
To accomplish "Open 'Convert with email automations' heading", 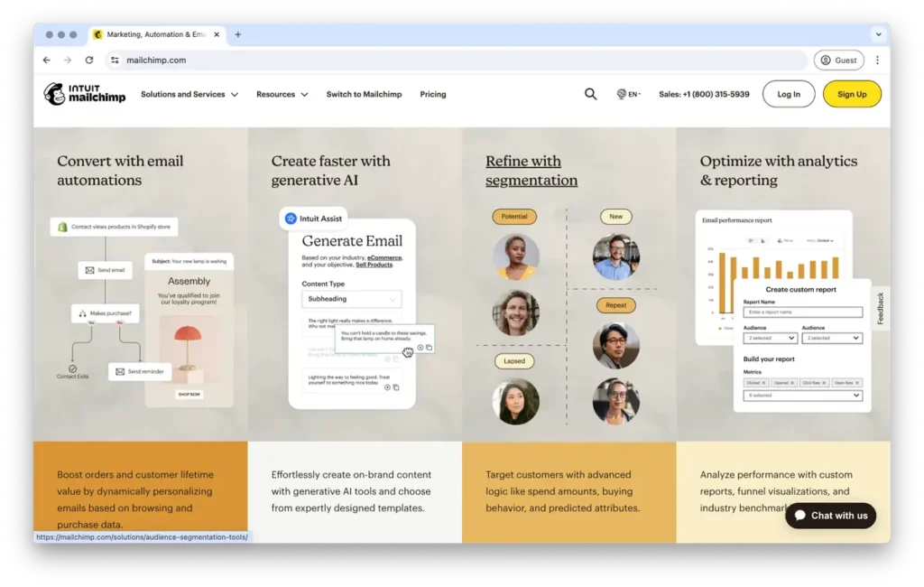I will click(x=120, y=171).
